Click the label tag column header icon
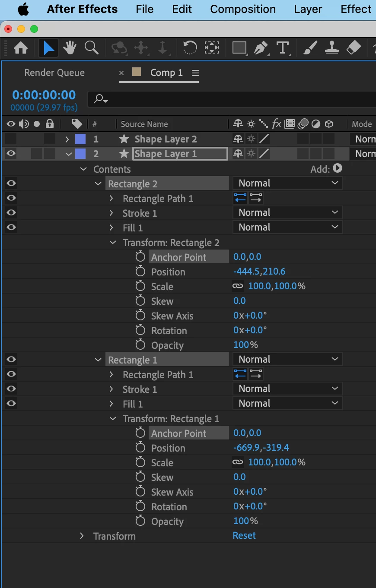 (x=77, y=124)
